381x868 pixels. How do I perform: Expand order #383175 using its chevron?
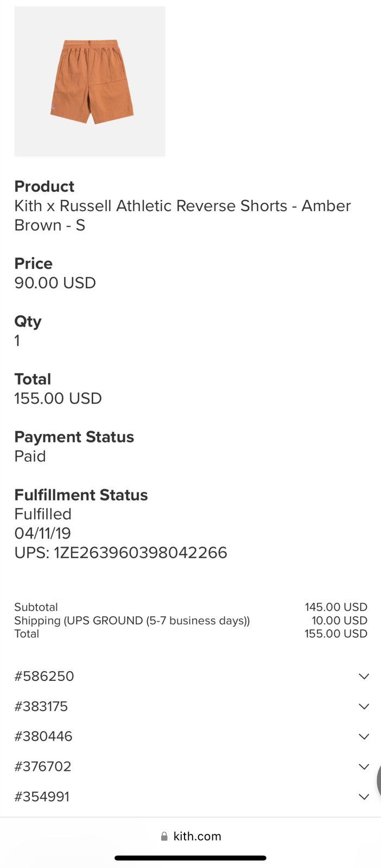(x=364, y=706)
